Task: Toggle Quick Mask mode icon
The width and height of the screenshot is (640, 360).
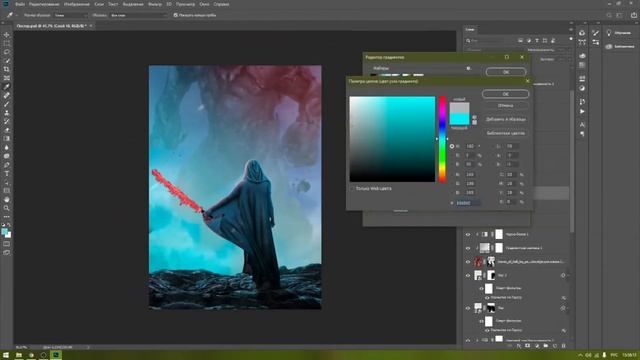Action: click(7, 244)
